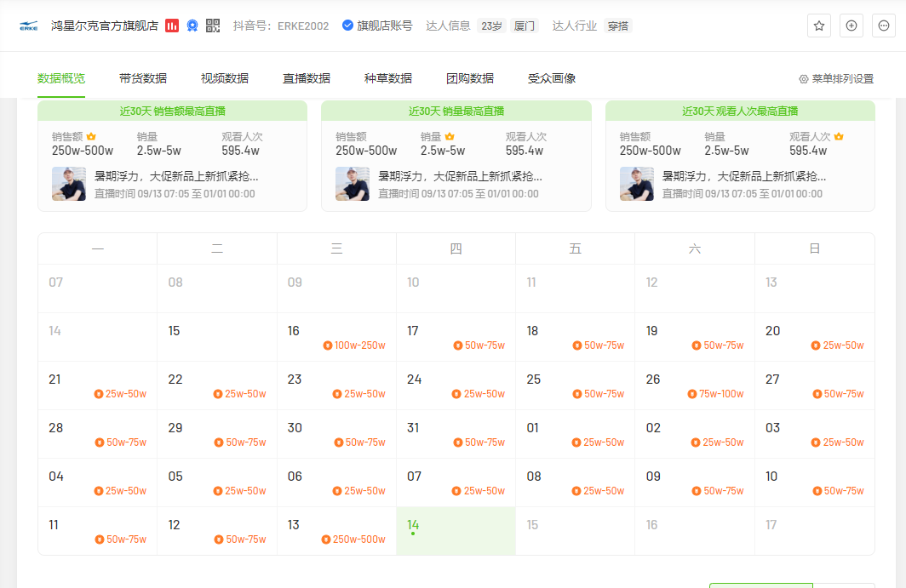The height and width of the screenshot is (588, 906).
Task: Click the red bar chart icon
Action: pyautogui.click(x=172, y=26)
